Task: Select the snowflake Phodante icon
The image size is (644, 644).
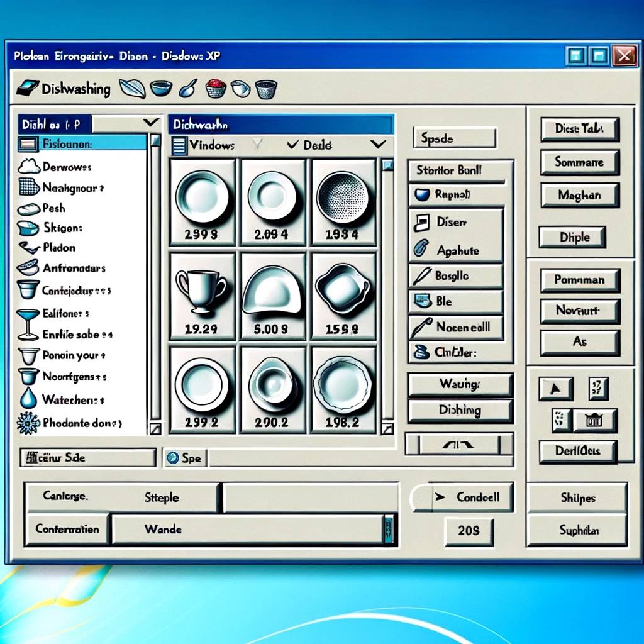Action: click(x=28, y=423)
